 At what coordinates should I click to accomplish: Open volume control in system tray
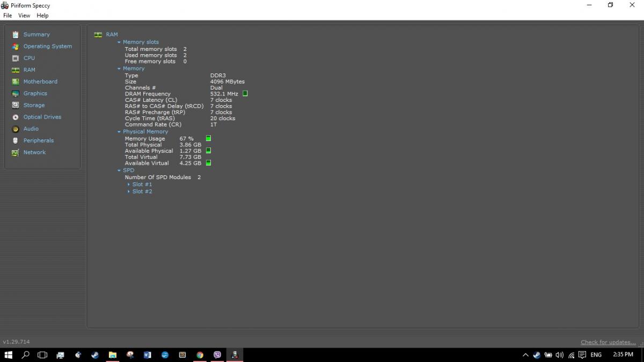point(560,354)
